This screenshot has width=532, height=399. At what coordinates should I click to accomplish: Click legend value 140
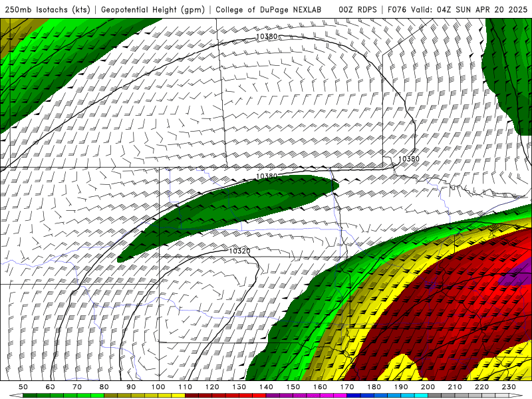point(266,387)
